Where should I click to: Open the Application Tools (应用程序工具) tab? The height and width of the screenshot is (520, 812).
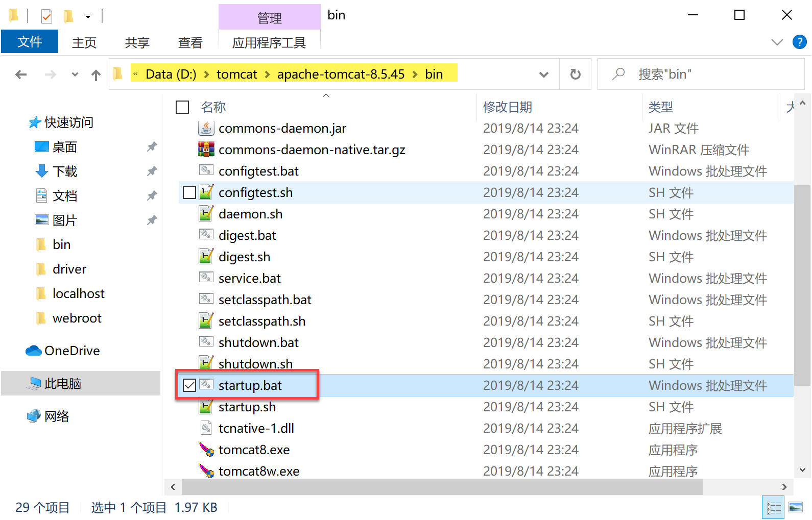click(269, 42)
